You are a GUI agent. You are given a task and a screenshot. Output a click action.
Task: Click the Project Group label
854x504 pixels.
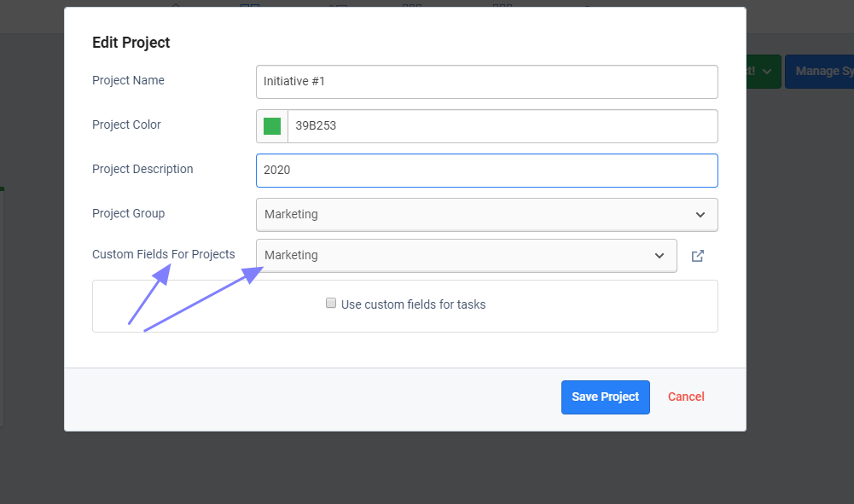(128, 214)
